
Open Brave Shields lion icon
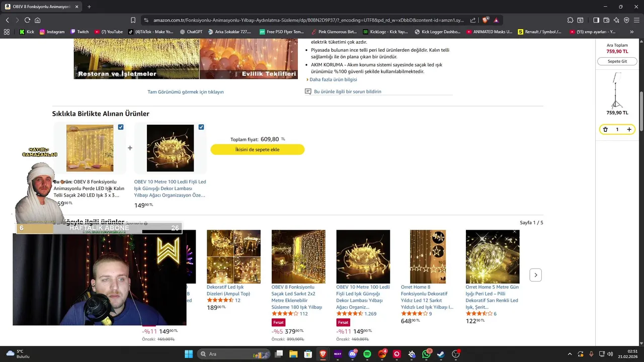click(x=485, y=20)
